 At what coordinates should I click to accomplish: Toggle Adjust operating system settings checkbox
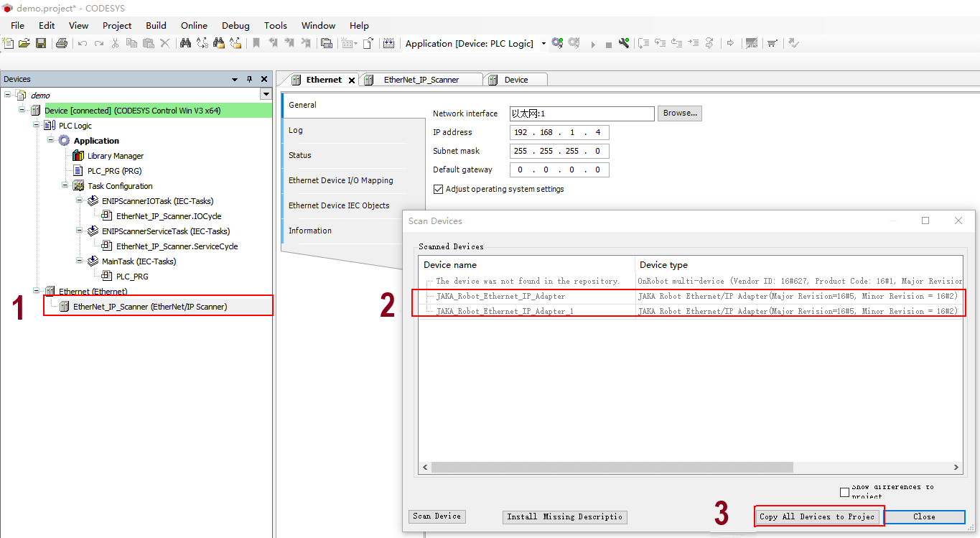point(439,189)
